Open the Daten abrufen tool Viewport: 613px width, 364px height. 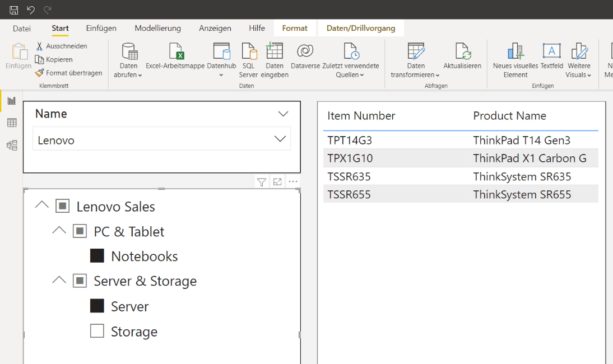click(x=128, y=59)
